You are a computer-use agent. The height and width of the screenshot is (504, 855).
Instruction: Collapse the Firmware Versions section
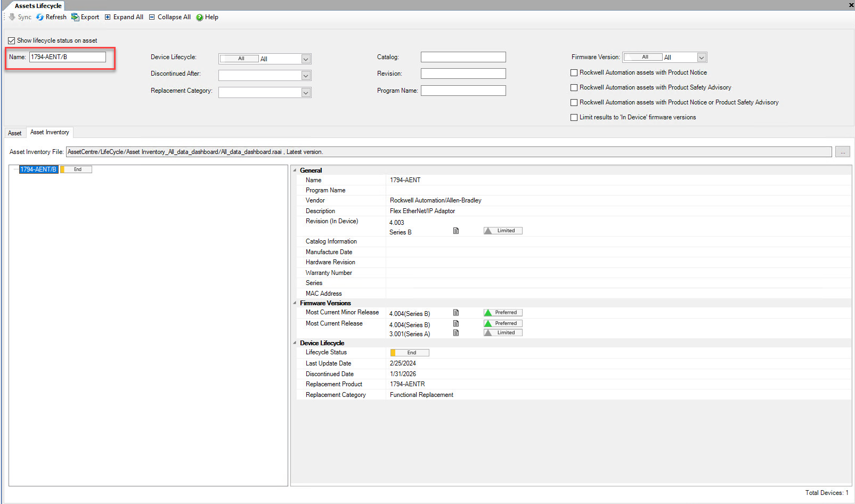(295, 303)
